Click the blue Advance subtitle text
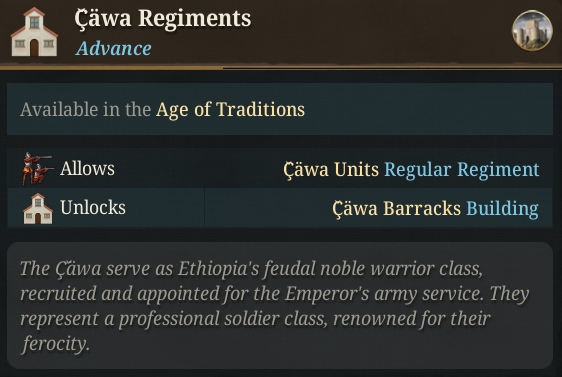 114,48
